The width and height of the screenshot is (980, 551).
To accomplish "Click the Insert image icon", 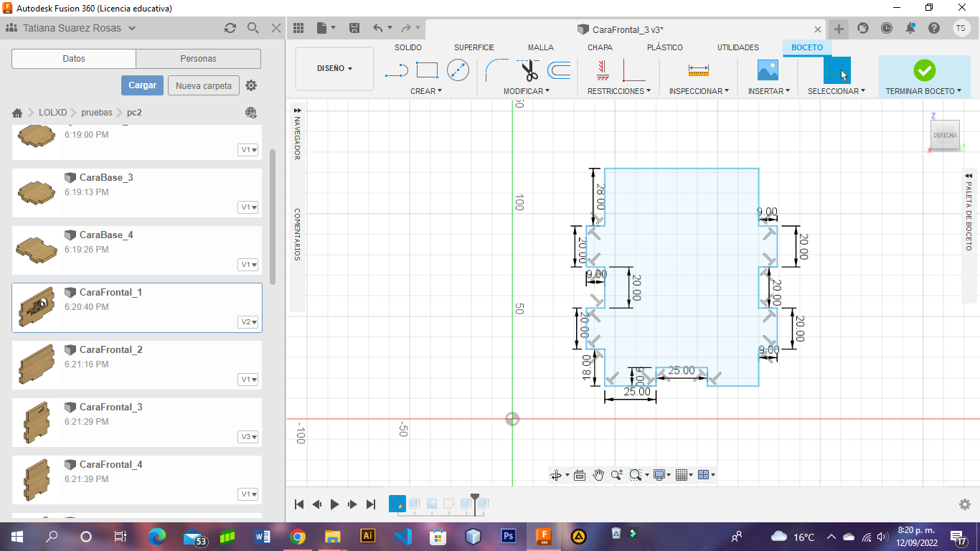I will (x=768, y=70).
